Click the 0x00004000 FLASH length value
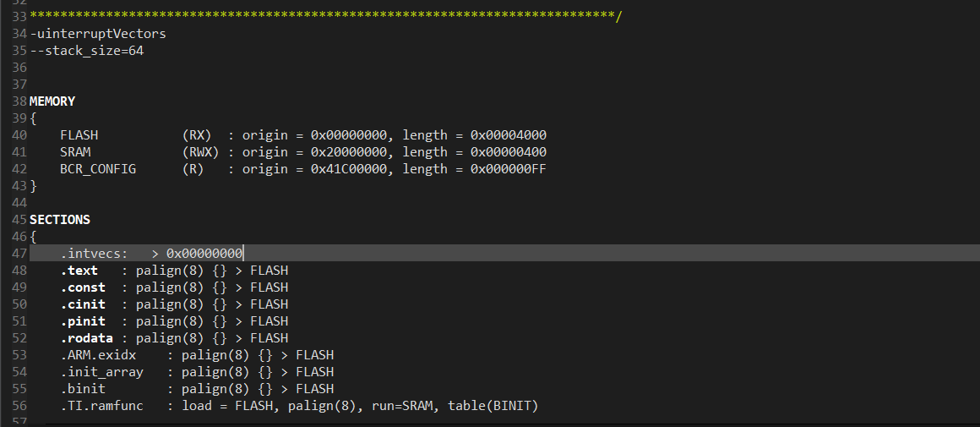 [x=509, y=135]
